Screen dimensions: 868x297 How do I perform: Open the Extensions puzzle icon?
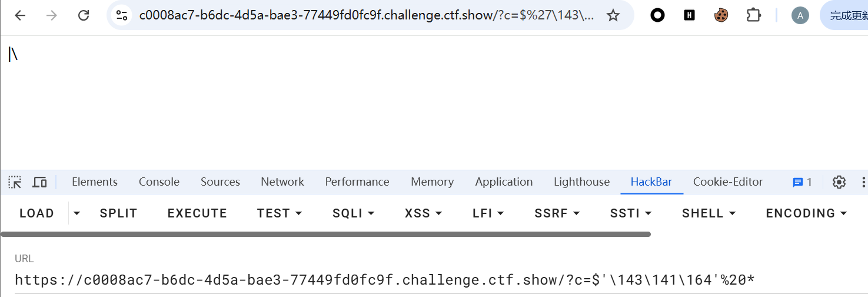tap(754, 16)
